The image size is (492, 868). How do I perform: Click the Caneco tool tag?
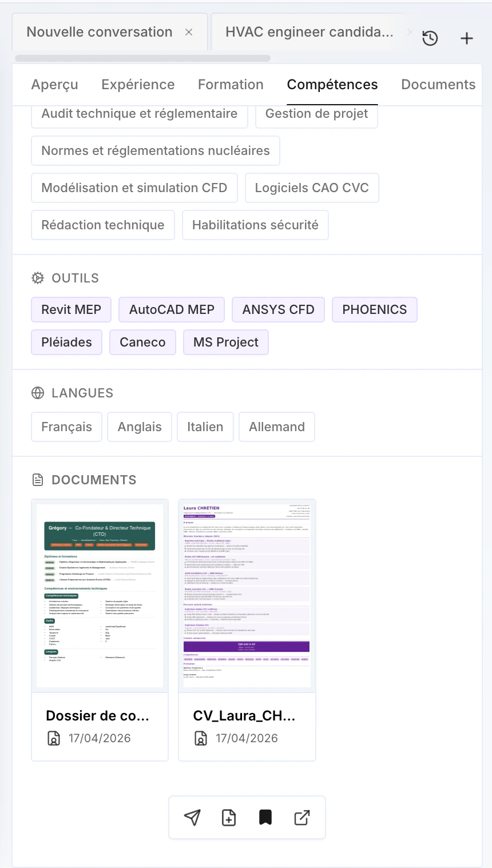pyautogui.click(x=142, y=342)
